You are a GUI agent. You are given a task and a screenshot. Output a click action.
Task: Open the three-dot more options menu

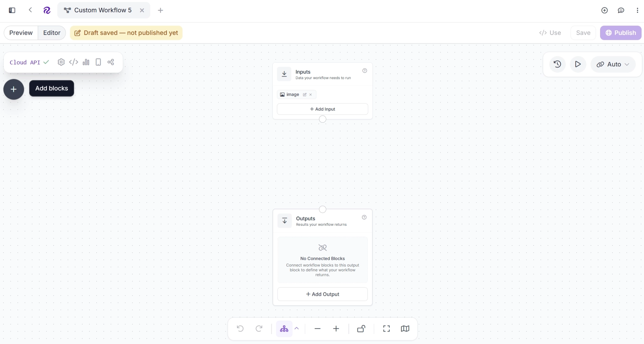pyautogui.click(x=637, y=10)
